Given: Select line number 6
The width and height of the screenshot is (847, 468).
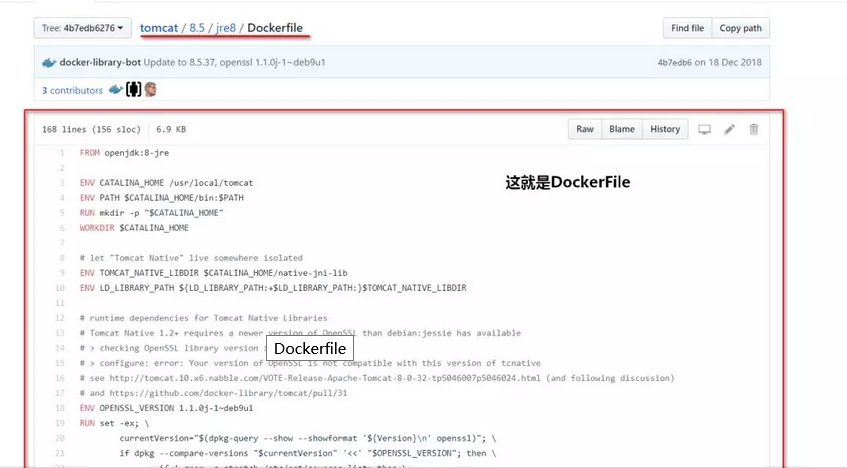Looking at the screenshot, I should pos(62,228).
